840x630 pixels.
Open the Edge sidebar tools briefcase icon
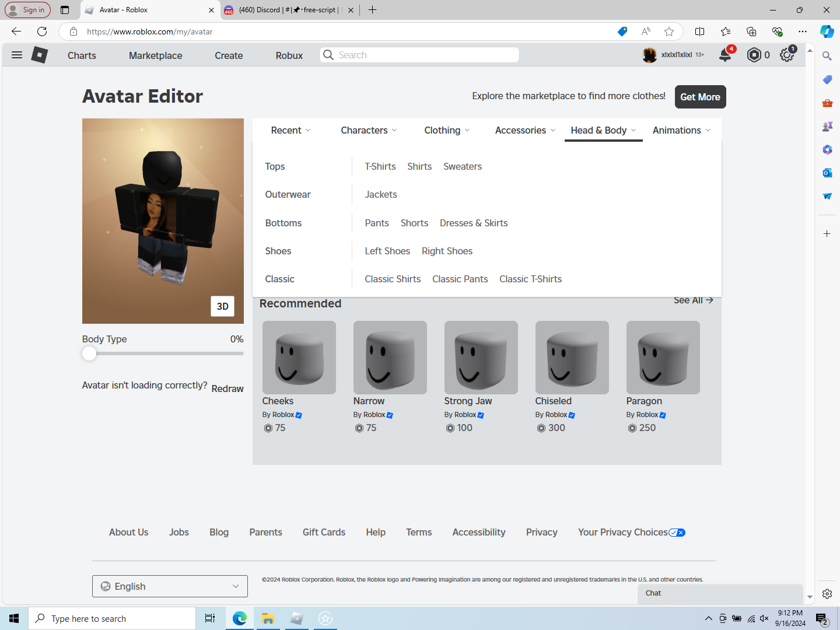pos(827,103)
